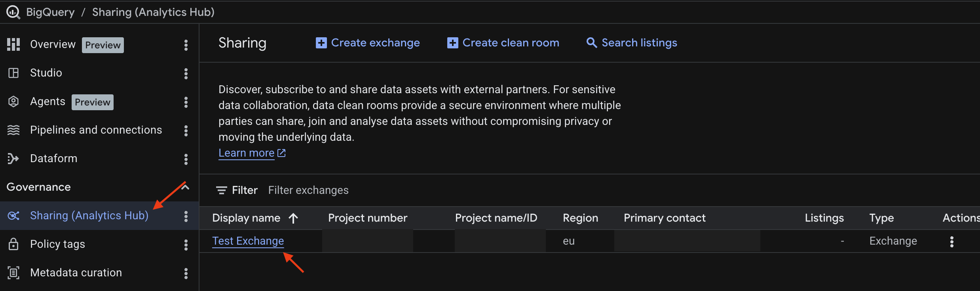Open more options for Sharing (Analytics Hub)
This screenshot has height=291, width=980.
[x=186, y=216]
